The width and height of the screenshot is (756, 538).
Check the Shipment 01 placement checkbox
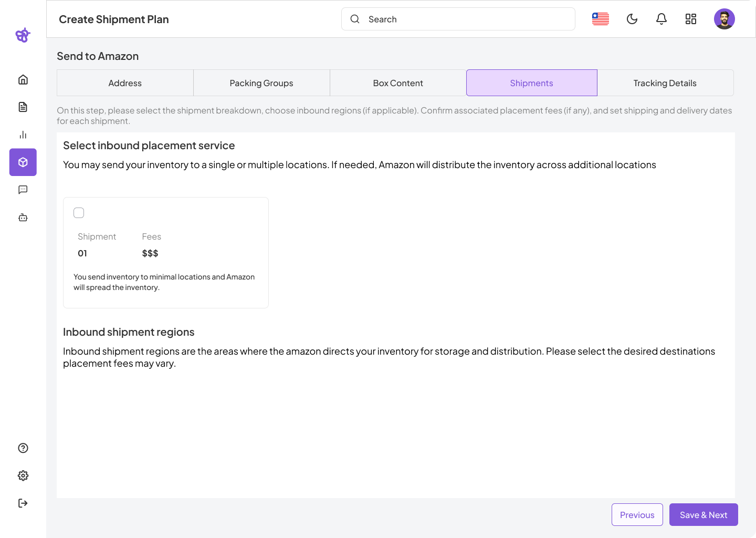79,213
